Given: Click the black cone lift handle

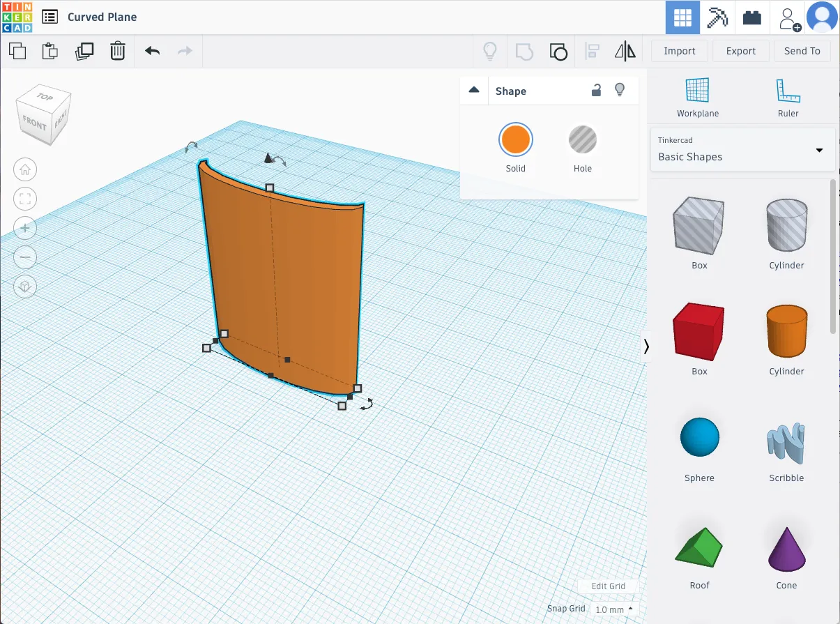Looking at the screenshot, I should click(x=268, y=158).
